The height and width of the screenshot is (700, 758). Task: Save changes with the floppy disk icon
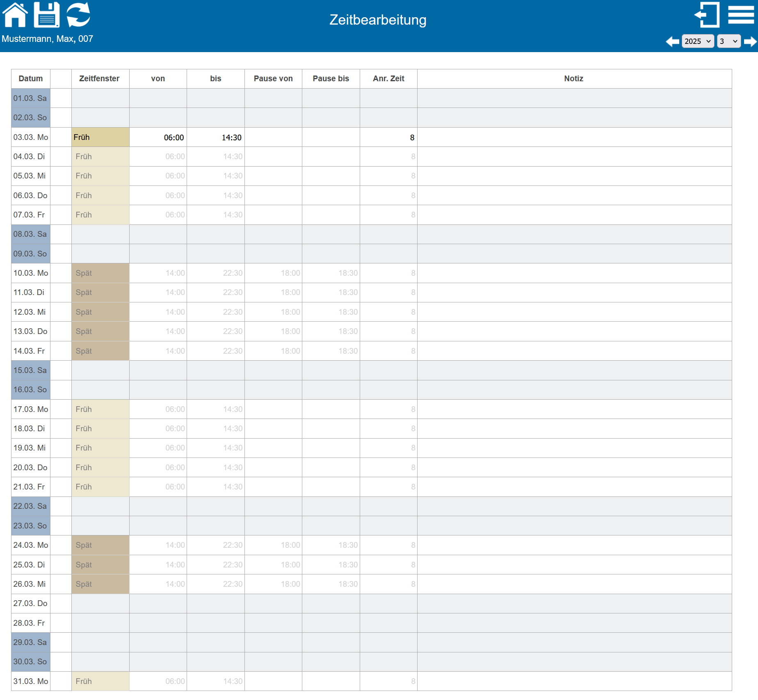click(46, 15)
